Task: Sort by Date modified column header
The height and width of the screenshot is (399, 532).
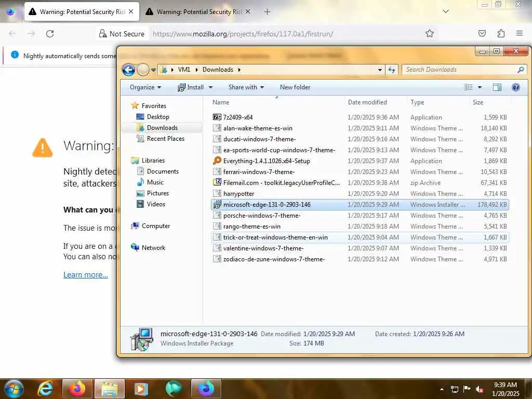Action: coord(367,102)
